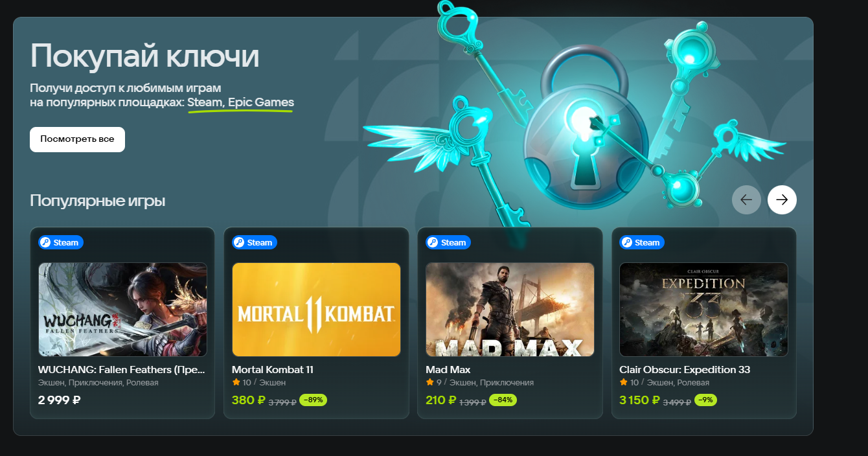Click the star rating on Mad Max
Screen dimensions: 868x456
(x=433, y=383)
